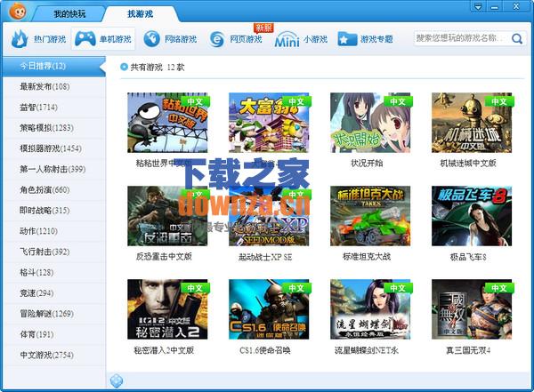Viewport: 534px width, 392px height.
Task: Click the 真三国无双4 title link
Action: coord(468,350)
